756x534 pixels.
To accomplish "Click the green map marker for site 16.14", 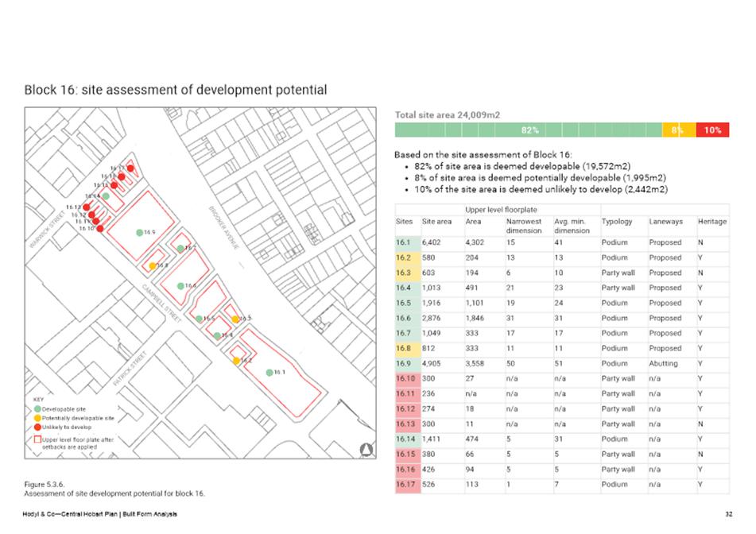I will 106,196.
